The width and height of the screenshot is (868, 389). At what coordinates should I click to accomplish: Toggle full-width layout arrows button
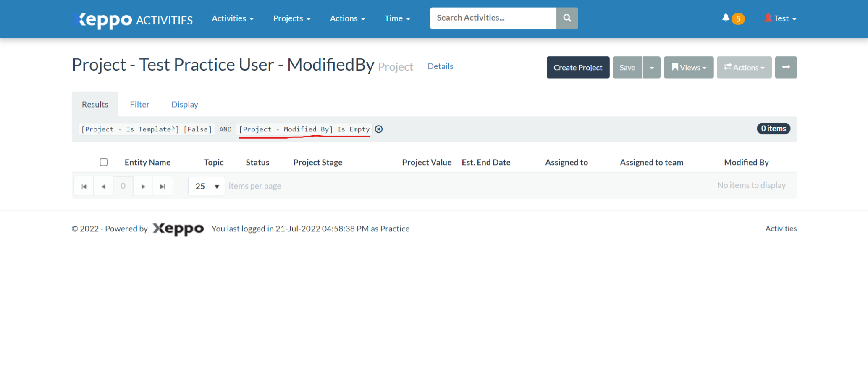pos(786,67)
